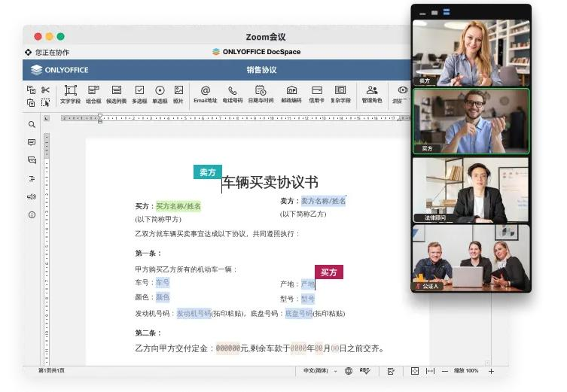567x392 pixels.
Task: Click the 第1页共1页 page indicator
Action: coord(51,370)
